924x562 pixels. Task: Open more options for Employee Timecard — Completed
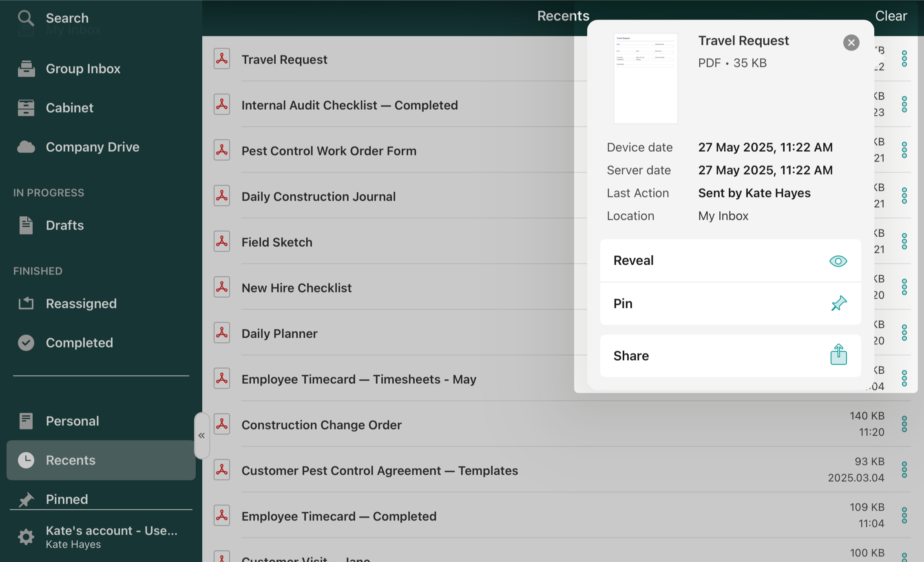904,516
